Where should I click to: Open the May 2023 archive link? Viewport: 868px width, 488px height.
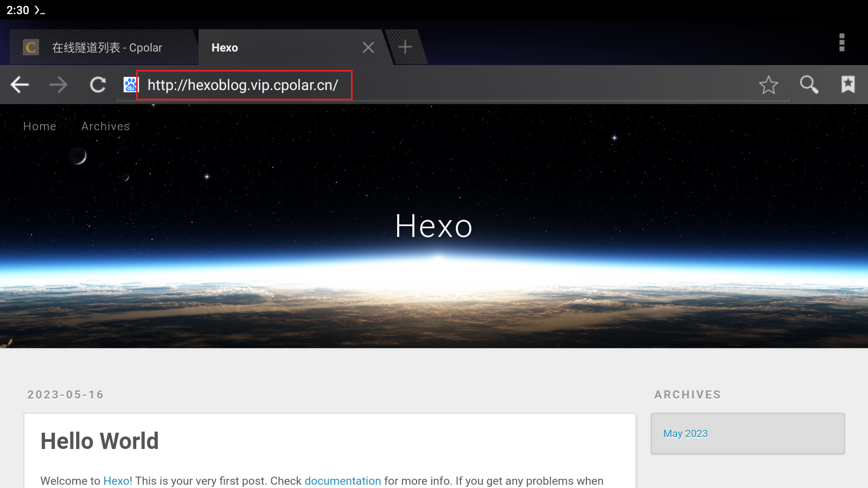tap(685, 434)
